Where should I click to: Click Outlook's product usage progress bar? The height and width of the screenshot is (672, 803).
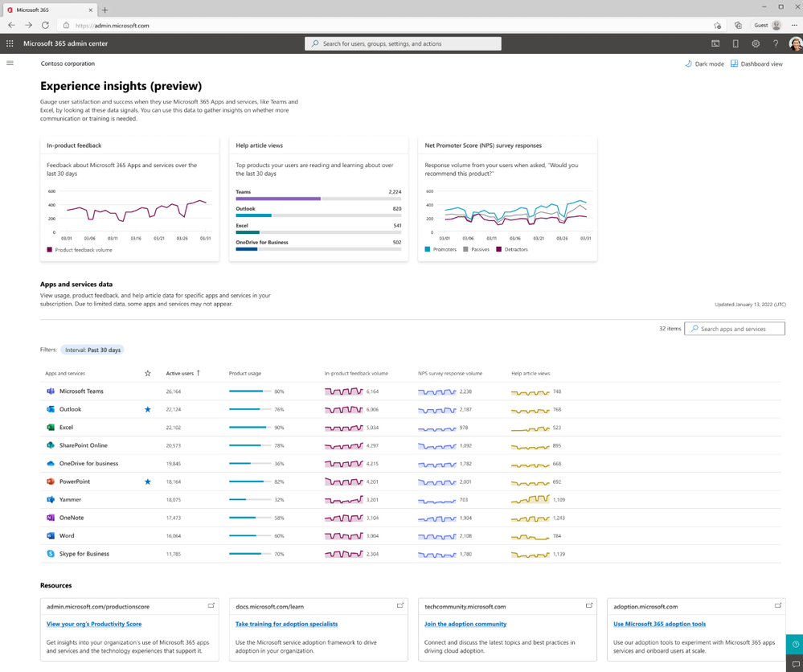coord(250,409)
